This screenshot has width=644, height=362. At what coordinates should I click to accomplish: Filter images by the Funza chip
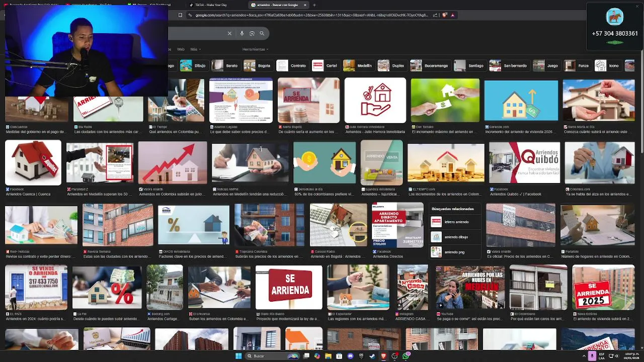(x=577, y=66)
